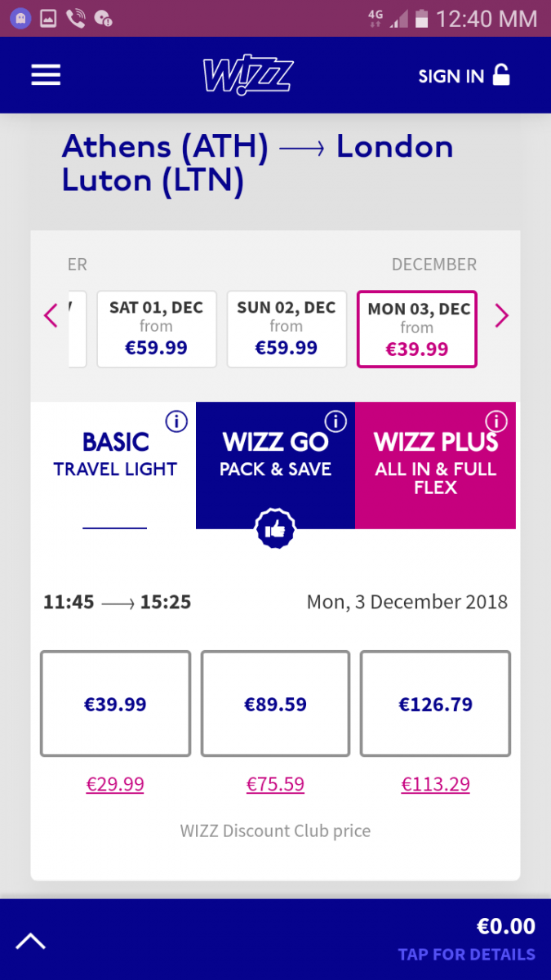This screenshot has height=980, width=551.
Task: Choose the €39.99 Basic fare
Action: (115, 704)
